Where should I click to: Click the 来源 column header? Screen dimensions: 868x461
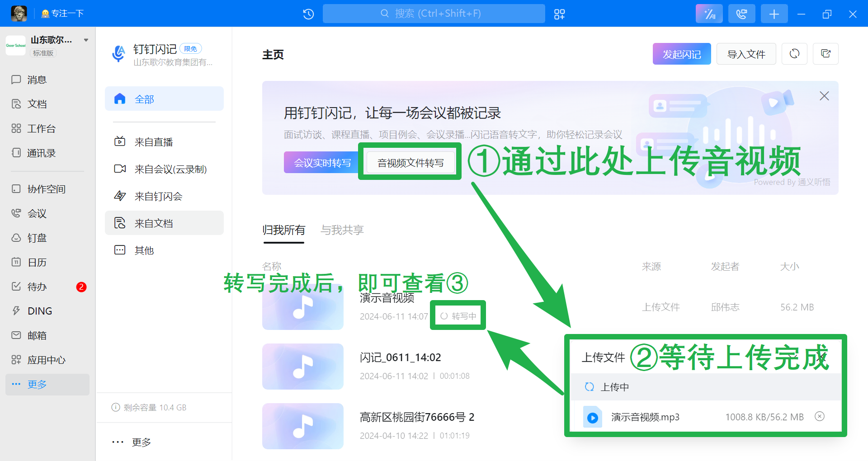coord(651,267)
